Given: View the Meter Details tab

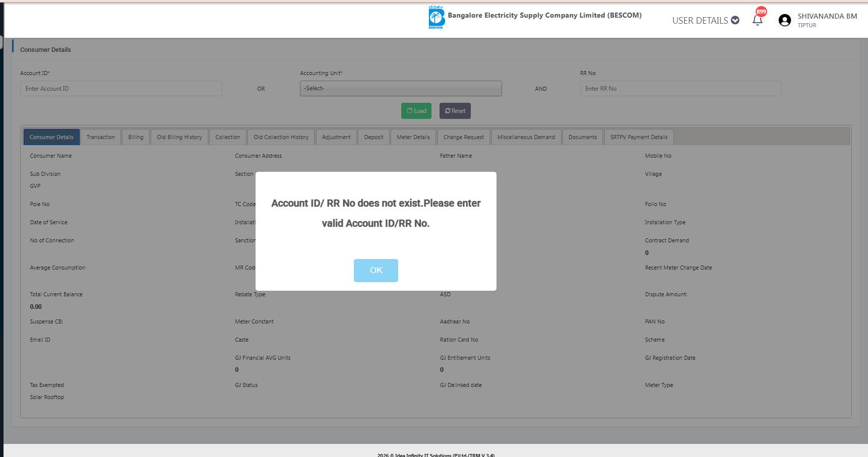Looking at the screenshot, I should [413, 137].
